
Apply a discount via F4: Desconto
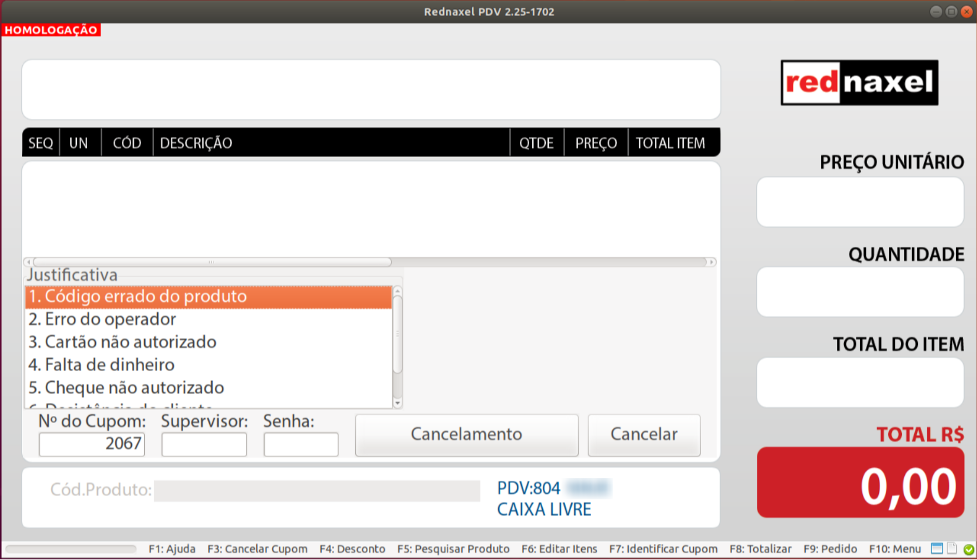352,549
